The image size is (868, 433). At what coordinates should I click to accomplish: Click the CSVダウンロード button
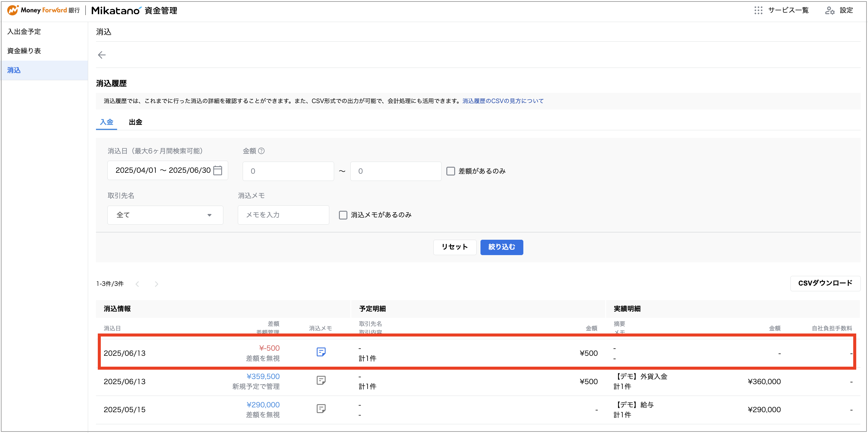pos(825,283)
